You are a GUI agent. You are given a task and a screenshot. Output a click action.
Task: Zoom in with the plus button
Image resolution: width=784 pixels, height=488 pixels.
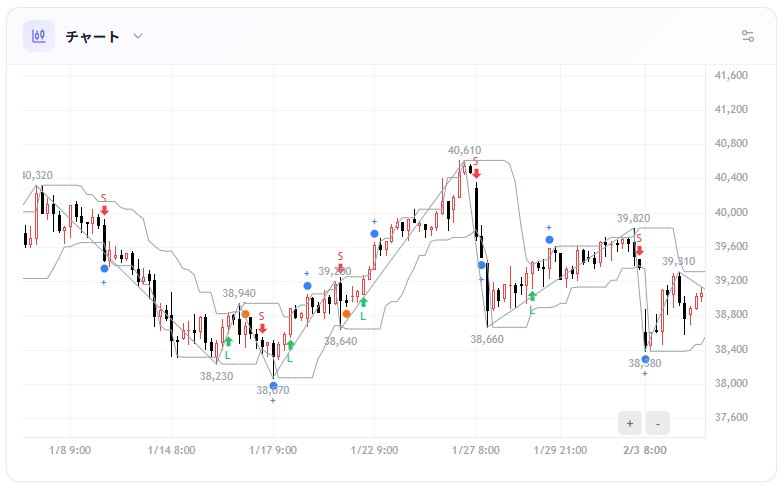tap(630, 423)
